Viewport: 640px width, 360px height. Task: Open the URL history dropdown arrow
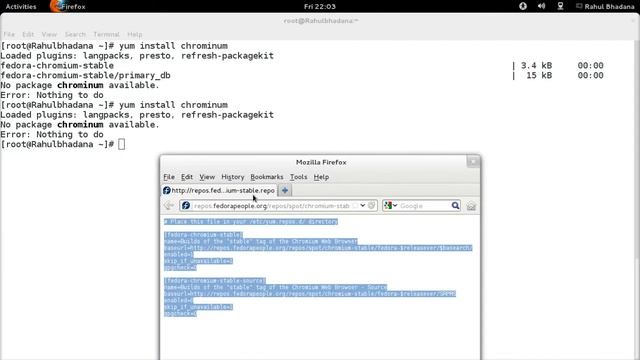(x=362, y=206)
